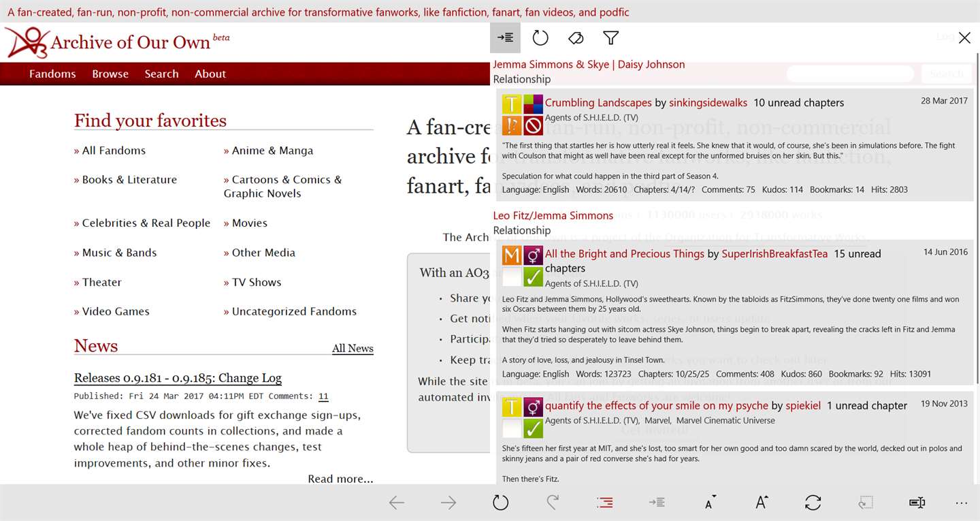The height and width of the screenshot is (521, 980).
Task: Open quantify the effects of your smile work
Action: [657, 406]
